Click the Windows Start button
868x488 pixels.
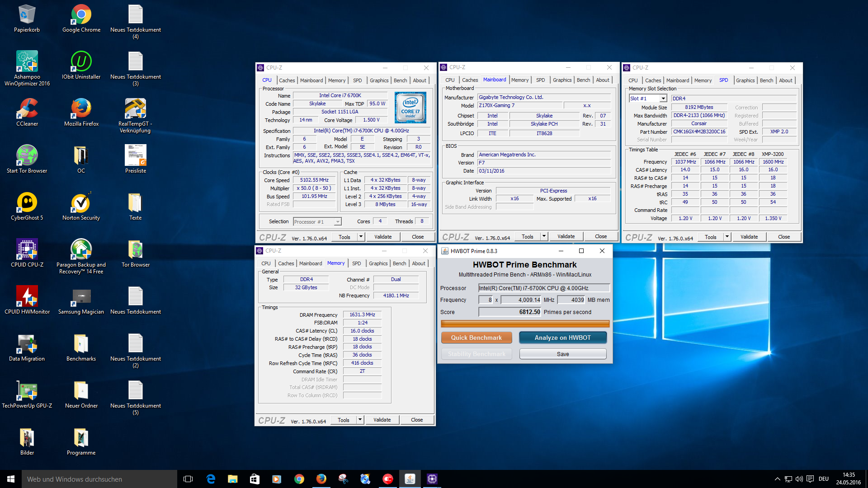(x=11, y=479)
